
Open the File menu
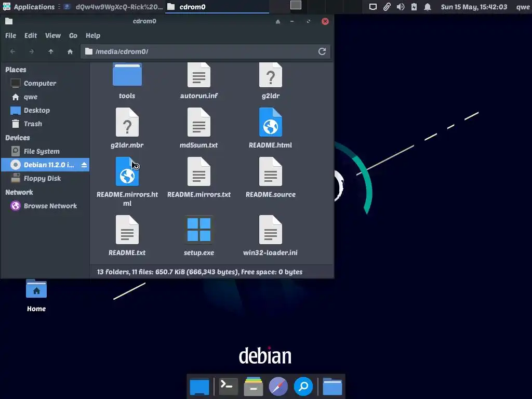10,36
